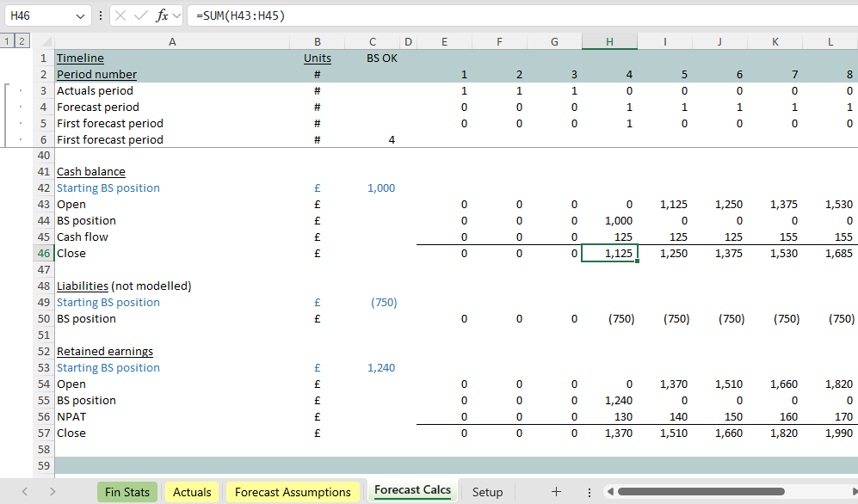This screenshot has width=858, height=504.
Task: Click the vertical dots beside the Name Box
Action: (x=101, y=15)
